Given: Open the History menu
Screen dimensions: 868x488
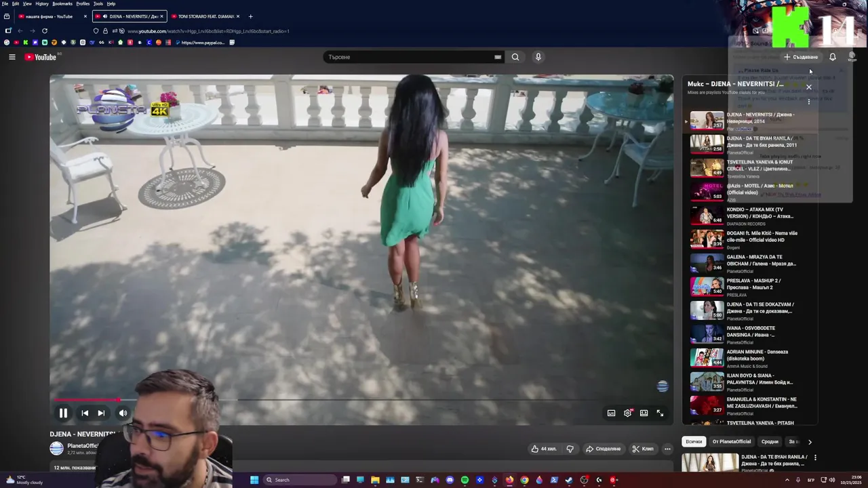Looking at the screenshot, I should [42, 3].
